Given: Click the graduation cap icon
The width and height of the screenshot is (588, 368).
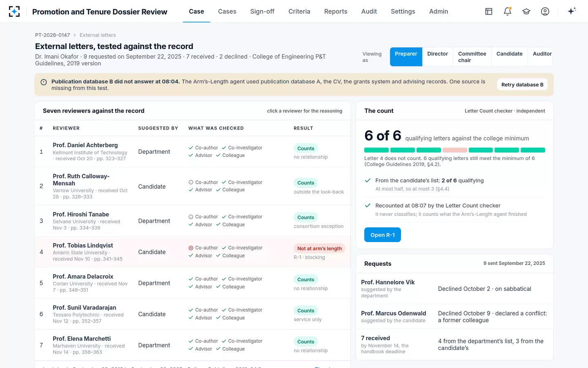Looking at the screenshot, I should (x=526, y=11).
